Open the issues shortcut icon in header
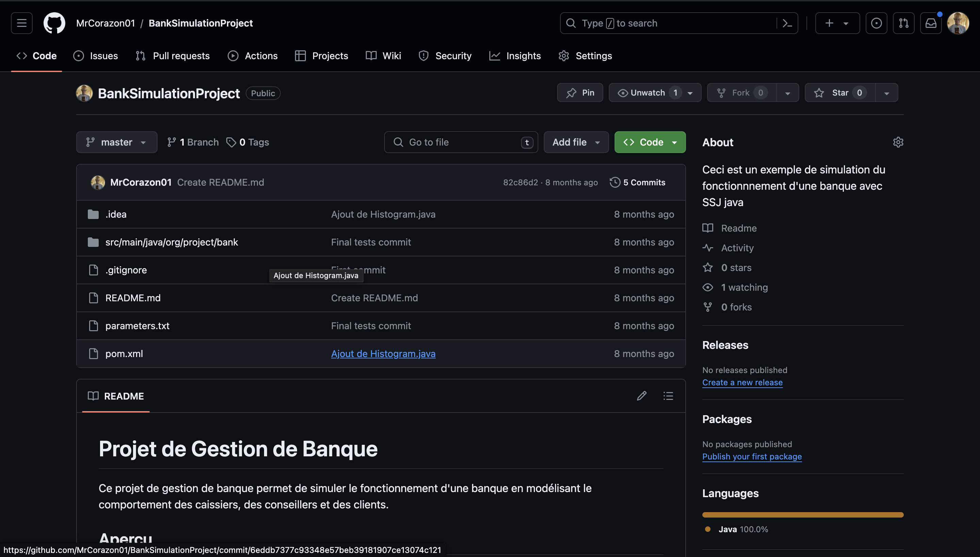The height and width of the screenshot is (557, 980). [x=876, y=23]
